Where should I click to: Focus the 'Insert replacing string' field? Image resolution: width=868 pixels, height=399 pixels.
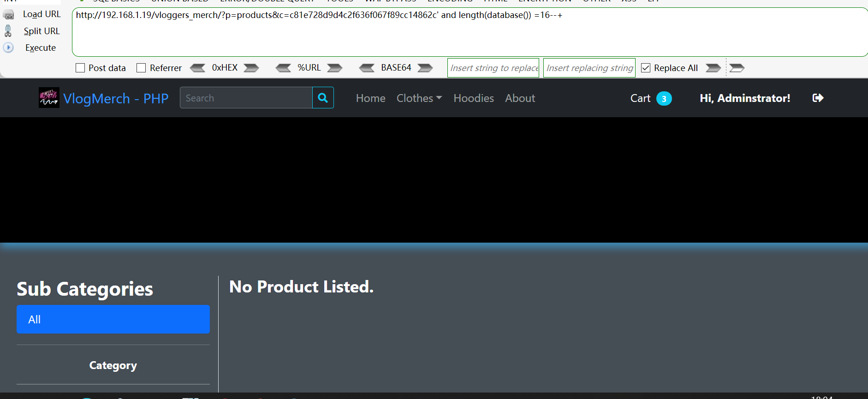click(x=589, y=68)
